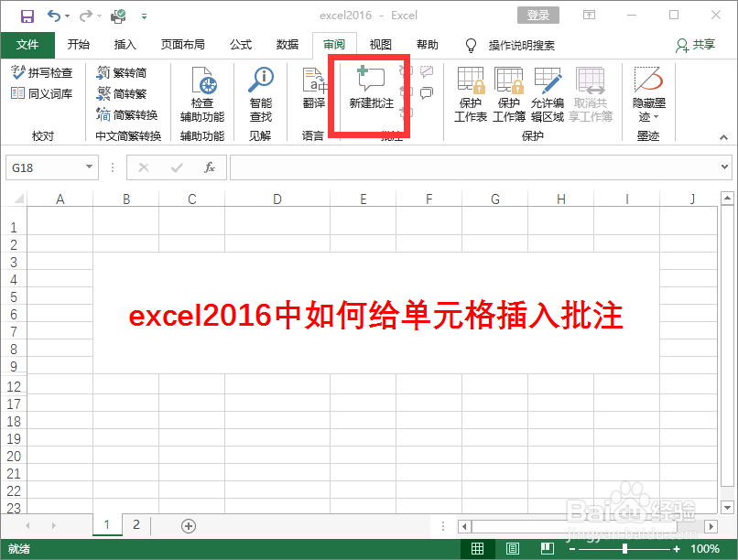Select sheet tab 1
Screen dimensions: 738x560
point(107,524)
